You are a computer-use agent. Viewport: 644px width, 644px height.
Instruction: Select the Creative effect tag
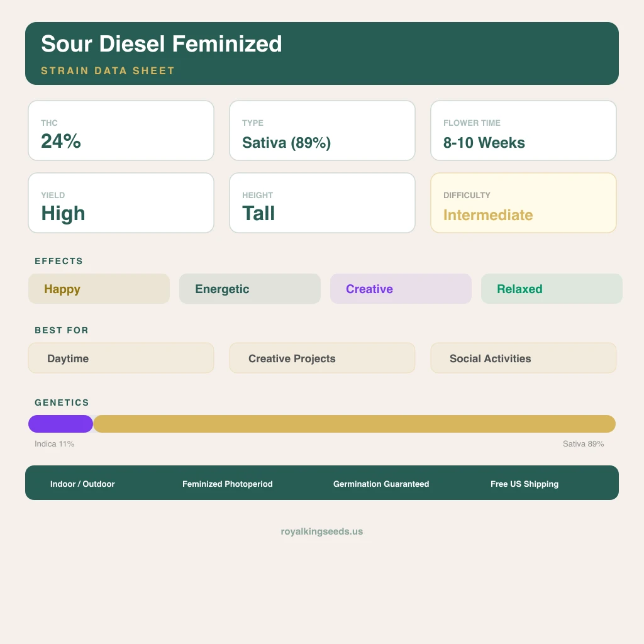click(x=401, y=289)
